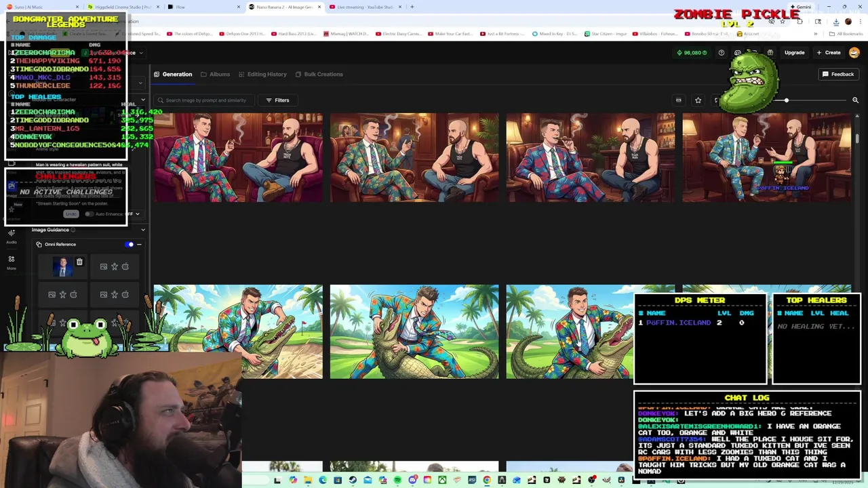
Task: Click the Create button
Action: [x=828, y=52]
